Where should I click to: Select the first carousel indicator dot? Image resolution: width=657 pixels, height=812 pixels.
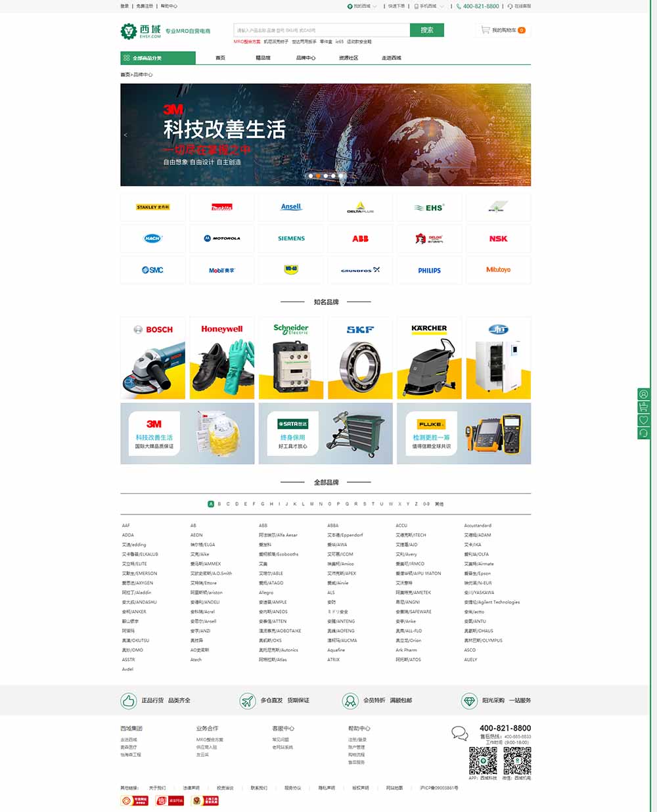[310, 176]
